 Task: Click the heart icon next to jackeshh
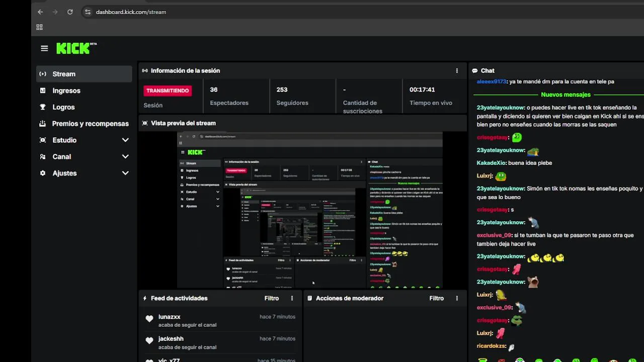[149, 340]
